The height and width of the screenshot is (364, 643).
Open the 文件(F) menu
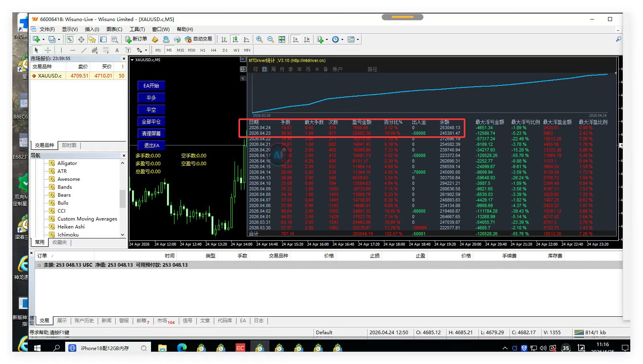click(47, 29)
